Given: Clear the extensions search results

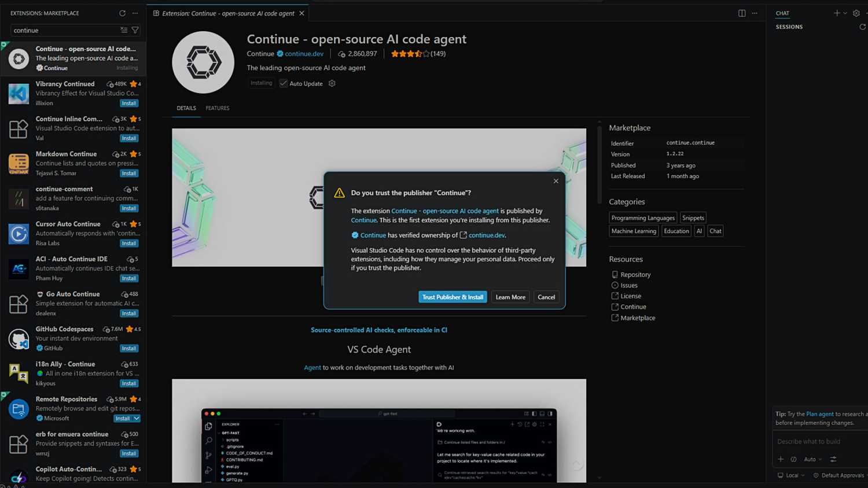Looking at the screenshot, I should click(x=124, y=30).
